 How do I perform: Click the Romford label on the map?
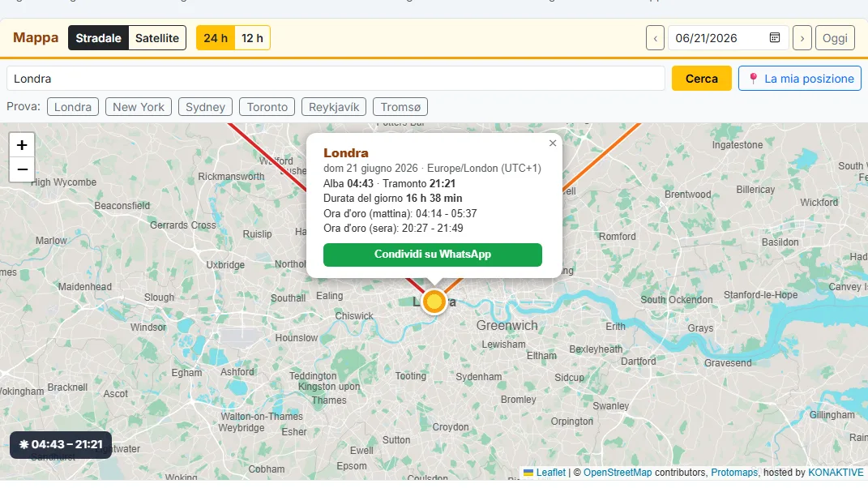(x=618, y=237)
